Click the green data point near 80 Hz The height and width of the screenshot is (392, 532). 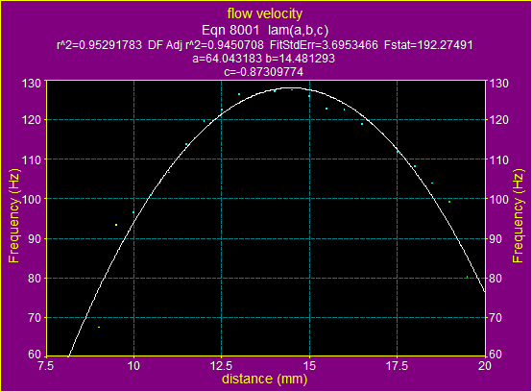[x=468, y=277]
